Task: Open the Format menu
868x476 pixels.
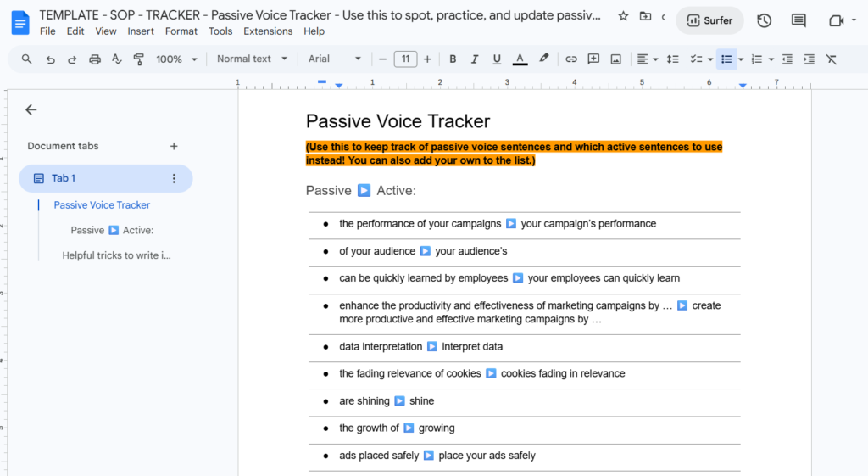Action: pyautogui.click(x=181, y=31)
